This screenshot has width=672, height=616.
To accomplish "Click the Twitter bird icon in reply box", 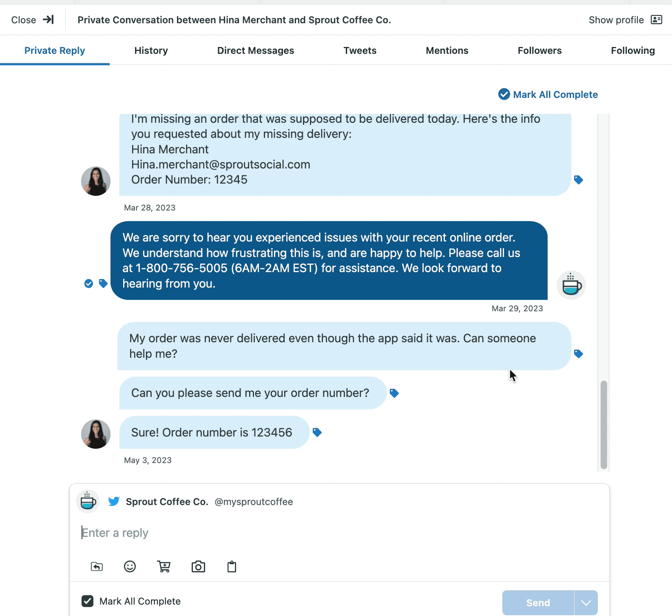I will pos(114,501).
